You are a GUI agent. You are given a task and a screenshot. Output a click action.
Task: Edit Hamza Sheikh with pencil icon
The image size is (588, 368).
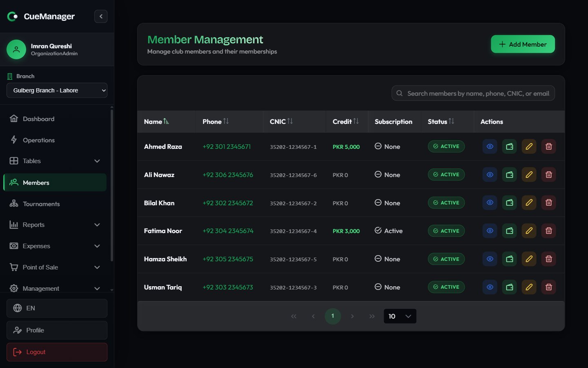(529, 259)
